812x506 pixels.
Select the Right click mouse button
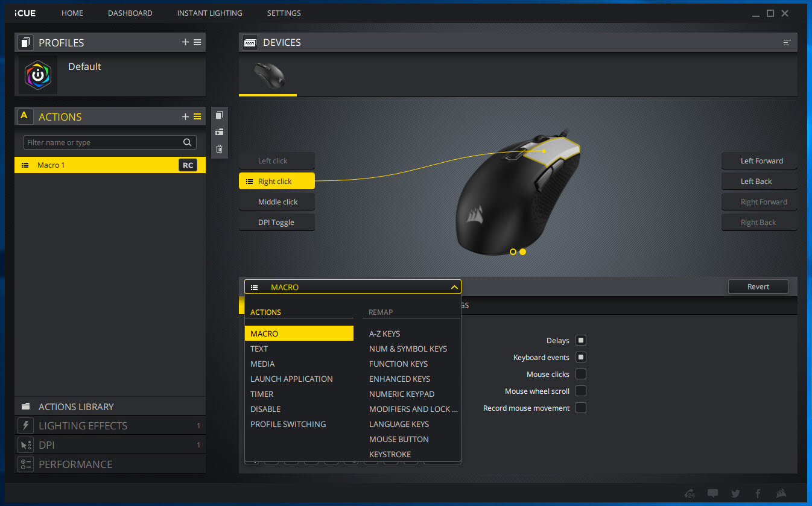277,181
